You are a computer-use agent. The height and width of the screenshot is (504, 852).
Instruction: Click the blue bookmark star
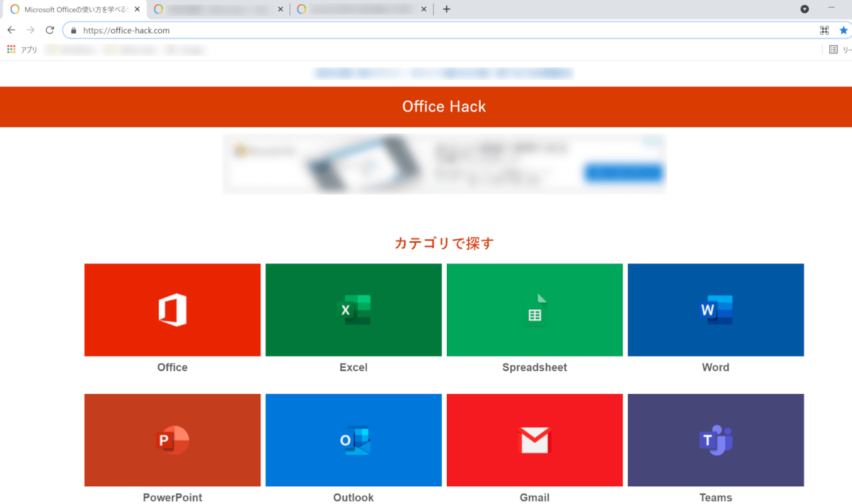point(844,30)
